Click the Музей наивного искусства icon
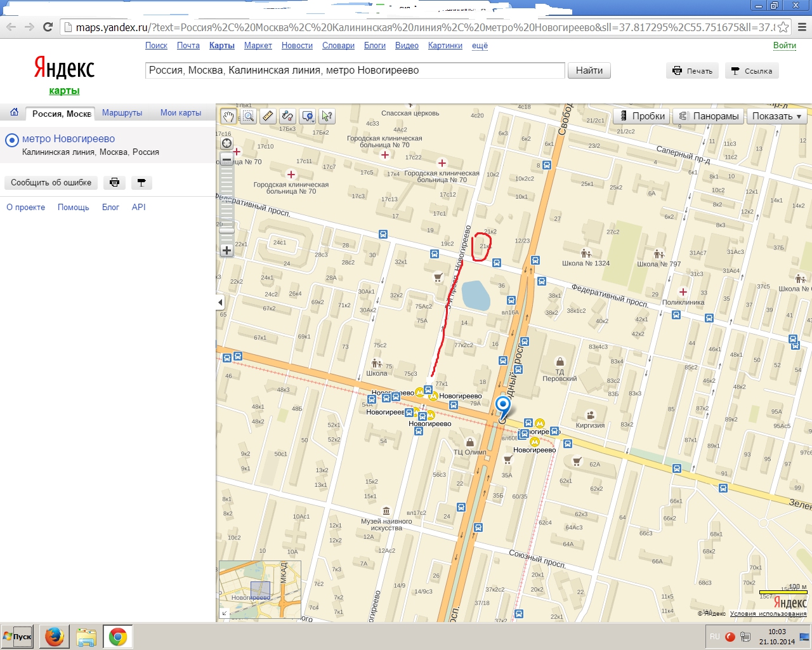Screen dimensions: 812x650 [x=386, y=511]
